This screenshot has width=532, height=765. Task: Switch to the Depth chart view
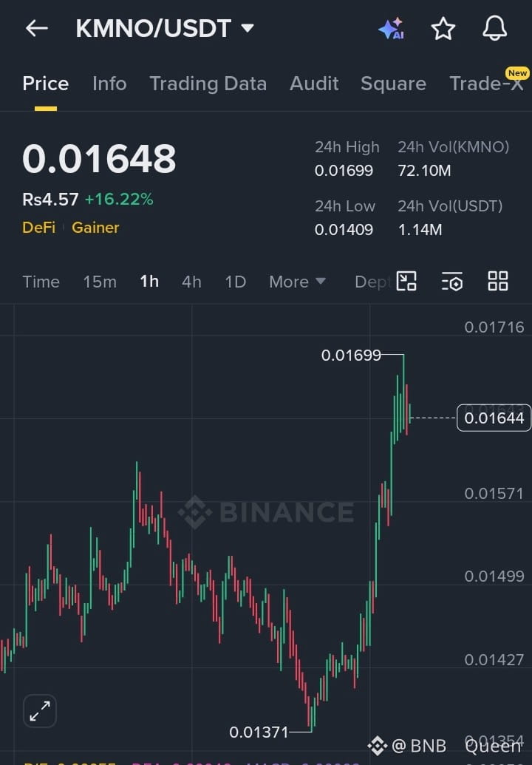click(x=373, y=282)
